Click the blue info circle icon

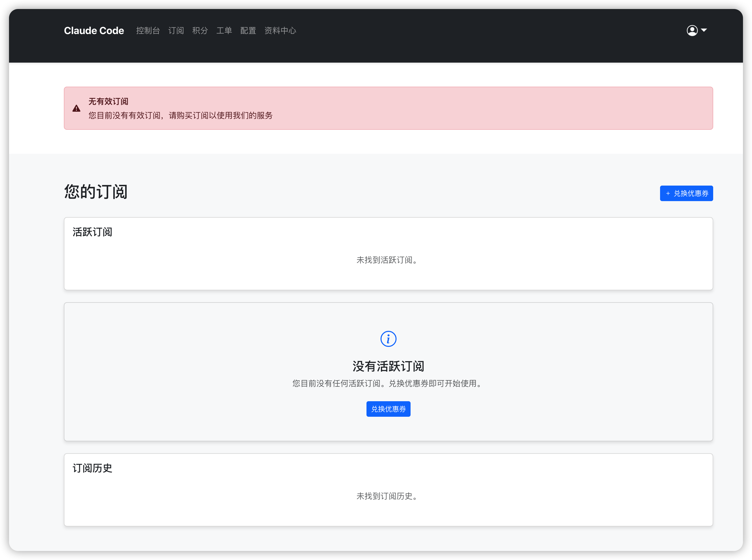(x=388, y=339)
